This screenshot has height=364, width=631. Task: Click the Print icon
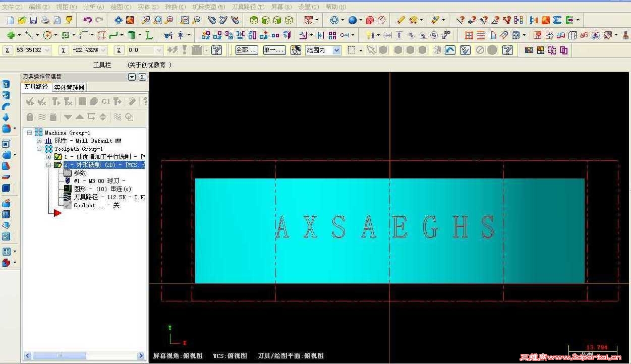pyautogui.click(x=45, y=20)
